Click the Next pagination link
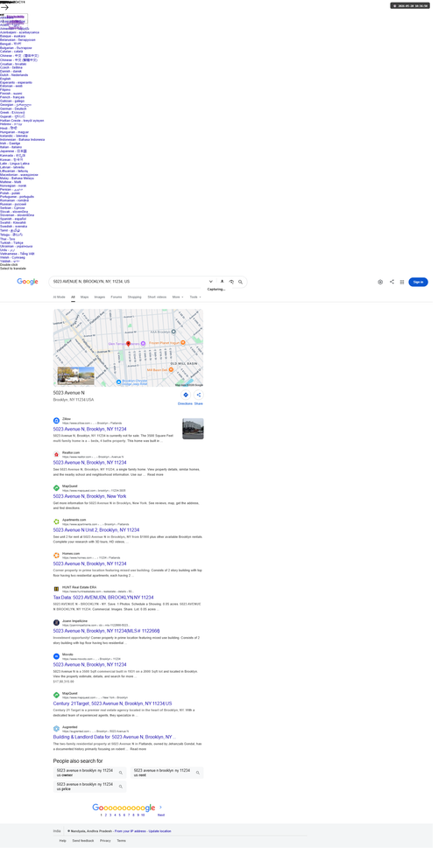 [161, 815]
